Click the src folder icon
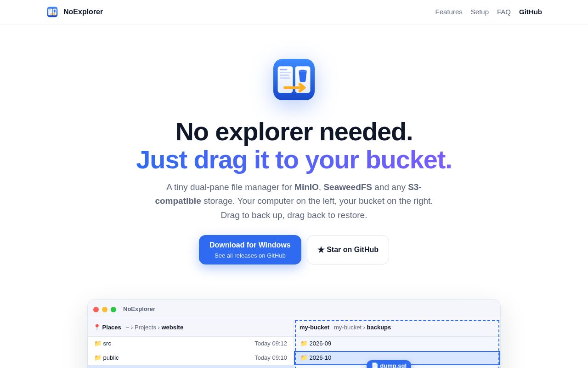This screenshot has height=368, width=588. [97, 344]
